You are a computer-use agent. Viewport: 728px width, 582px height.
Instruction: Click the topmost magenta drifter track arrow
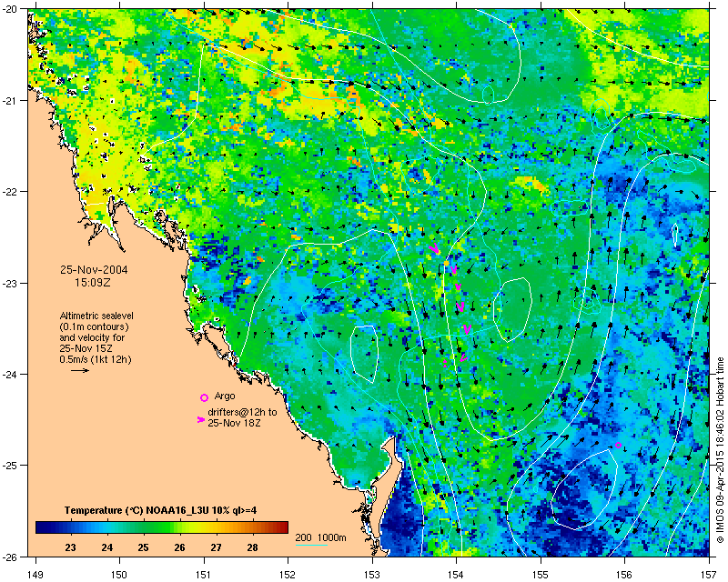pyautogui.click(x=434, y=249)
